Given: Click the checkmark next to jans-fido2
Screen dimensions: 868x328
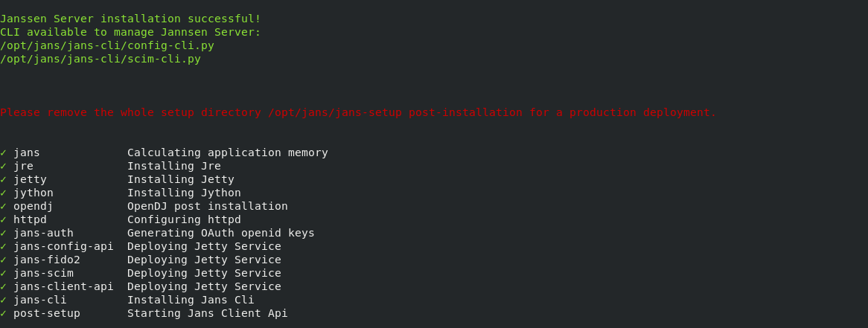Looking at the screenshot, I should 3,260.
